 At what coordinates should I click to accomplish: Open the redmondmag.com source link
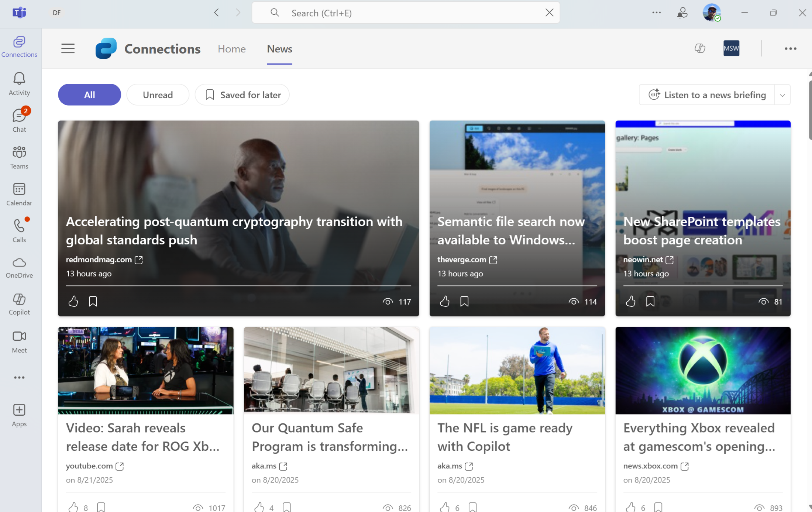click(104, 260)
